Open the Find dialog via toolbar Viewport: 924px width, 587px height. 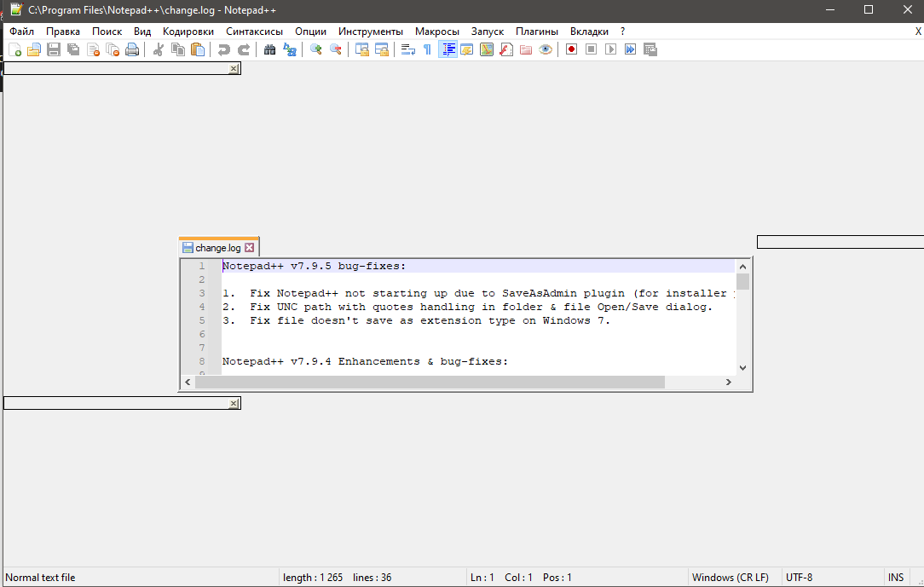(269, 49)
